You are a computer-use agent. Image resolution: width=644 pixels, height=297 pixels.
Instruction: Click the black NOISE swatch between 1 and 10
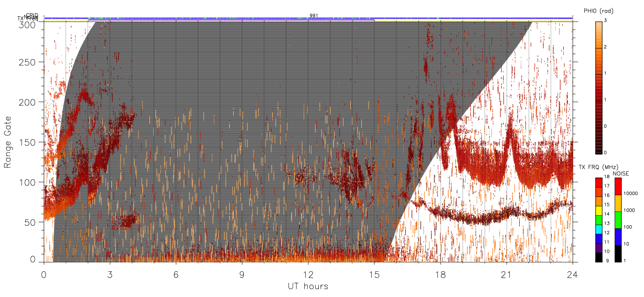pos(618,252)
